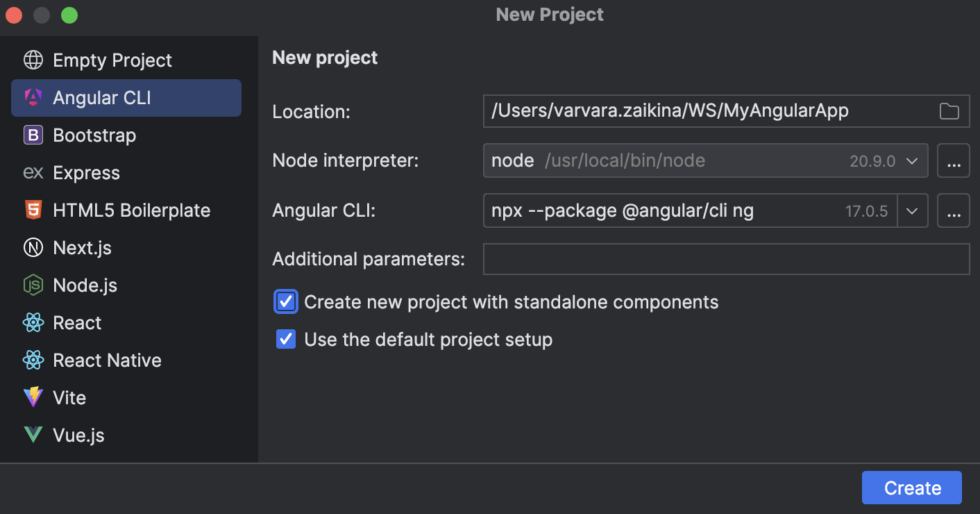
Task: Click ellipsis button next to Node interpreter
Action: click(953, 161)
